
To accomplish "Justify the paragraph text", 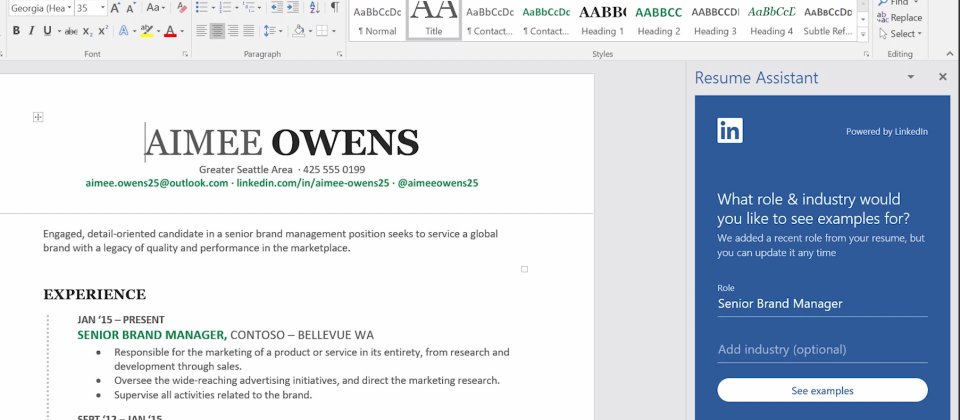I will tap(248, 31).
